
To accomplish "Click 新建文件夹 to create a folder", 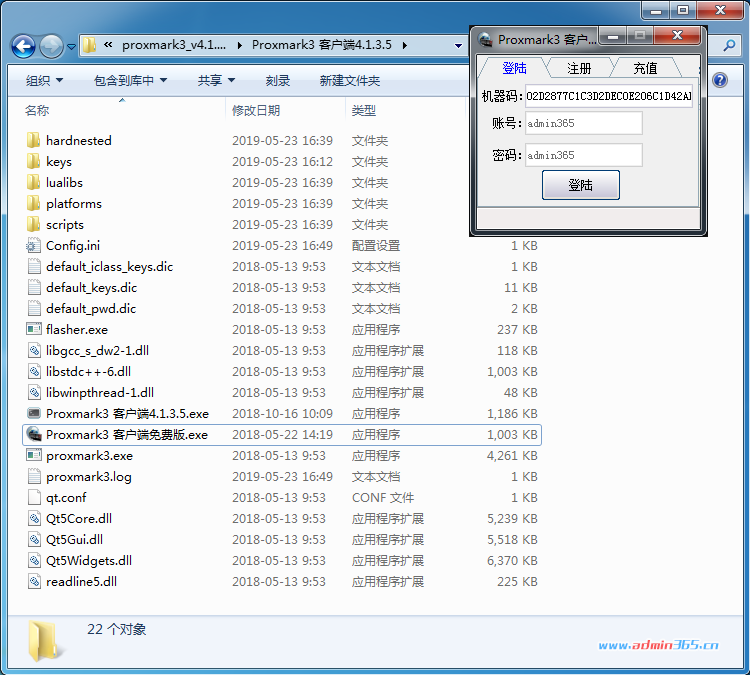I will (350, 80).
